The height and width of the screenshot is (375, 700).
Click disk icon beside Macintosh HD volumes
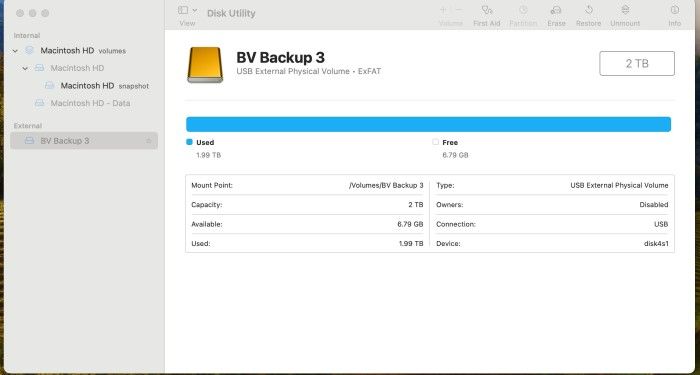pyautogui.click(x=29, y=50)
